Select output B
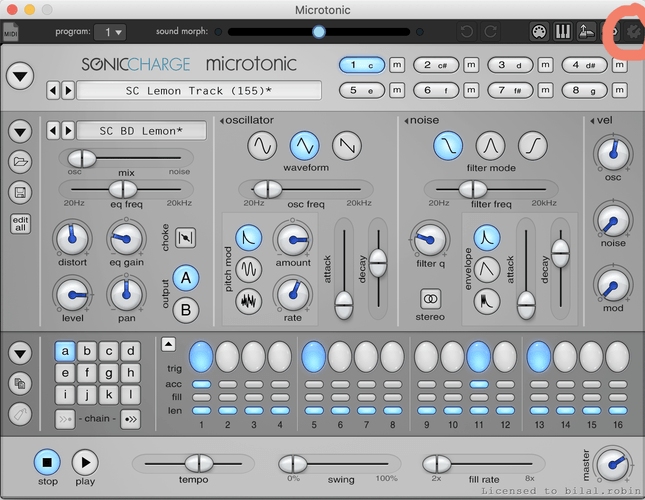The height and width of the screenshot is (500, 645). [186, 310]
